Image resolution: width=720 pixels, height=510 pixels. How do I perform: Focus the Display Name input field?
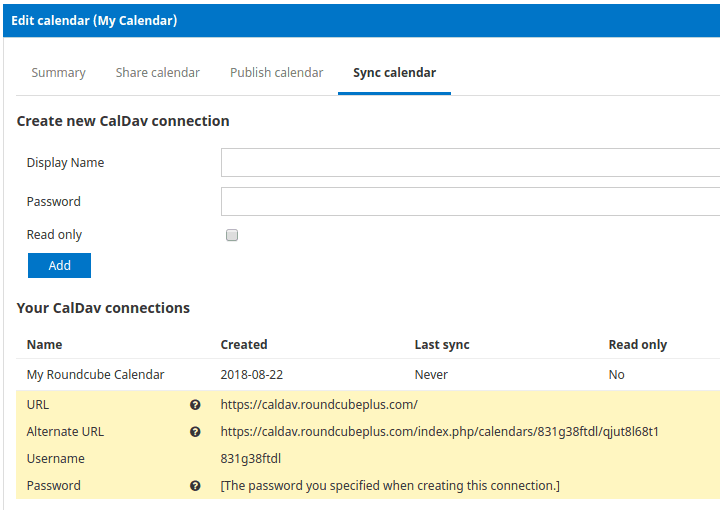(470, 163)
